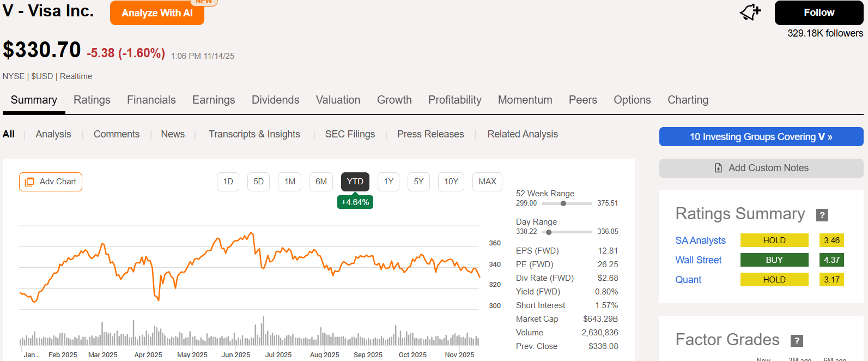Open the Wall Street rating link

(699, 260)
